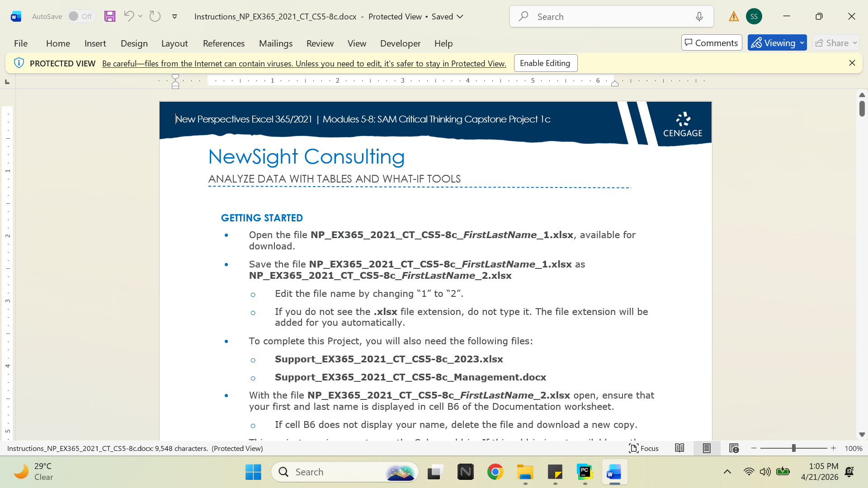Open PyCharm from the taskbar
The height and width of the screenshot is (488, 868).
point(585,472)
